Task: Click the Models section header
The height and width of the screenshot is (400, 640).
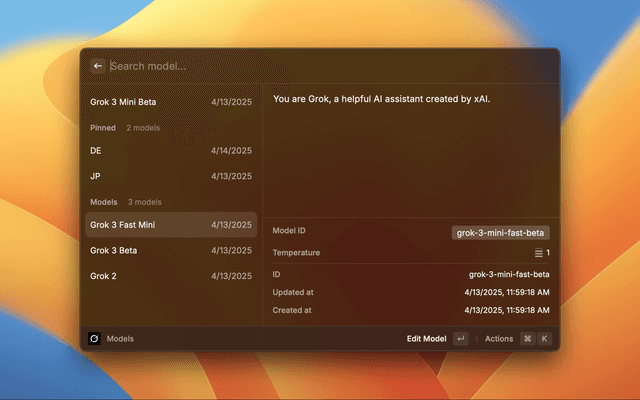Action: point(104,202)
